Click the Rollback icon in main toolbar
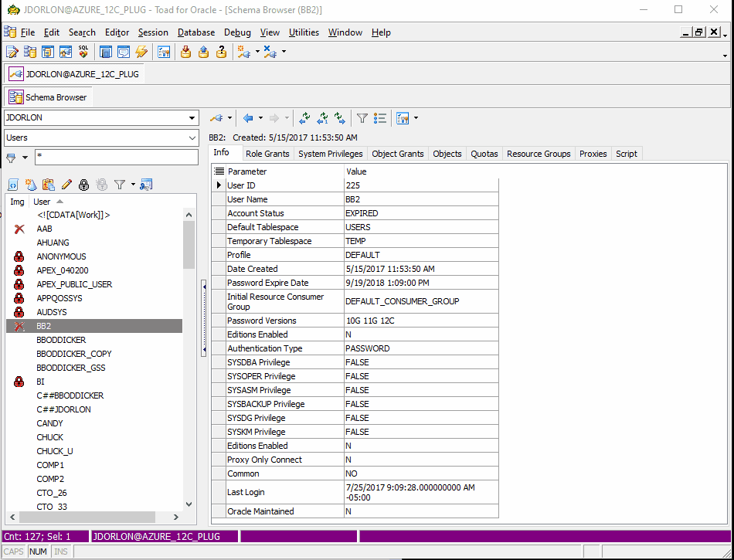This screenshot has width=734, height=560. coord(203,52)
